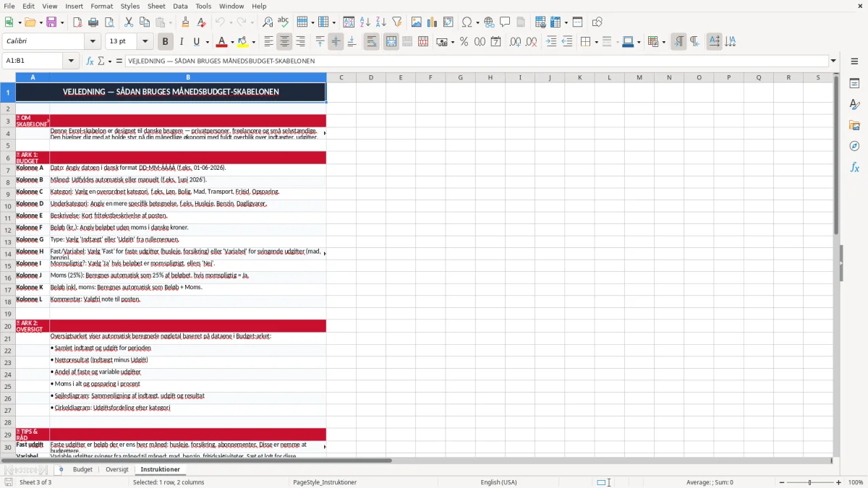
Task: Click Export as PDF icon
Action: click(x=77, y=22)
